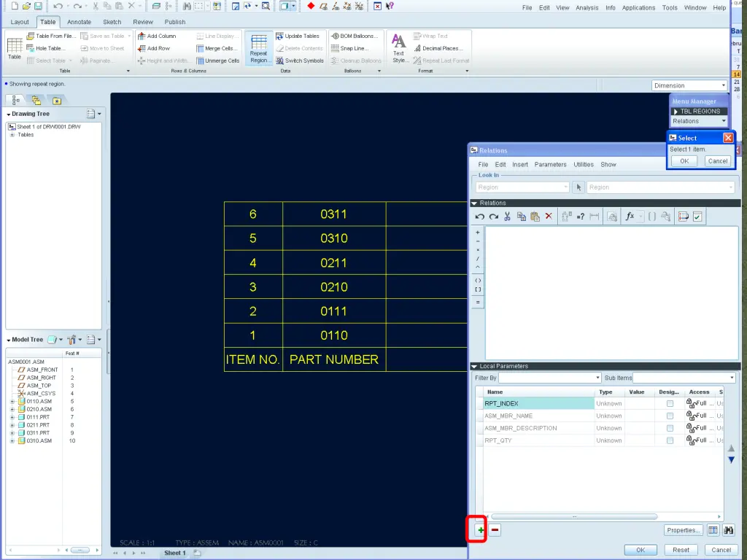Click Add Column in Rows & Columns
Screen dimensions: 747x560
[157, 36]
